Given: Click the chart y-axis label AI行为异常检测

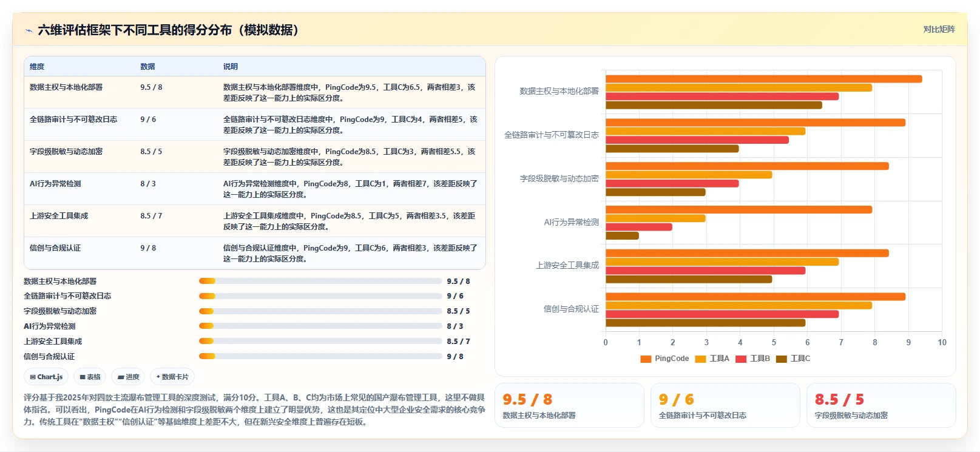Looking at the screenshot, I should coord(571,222).
